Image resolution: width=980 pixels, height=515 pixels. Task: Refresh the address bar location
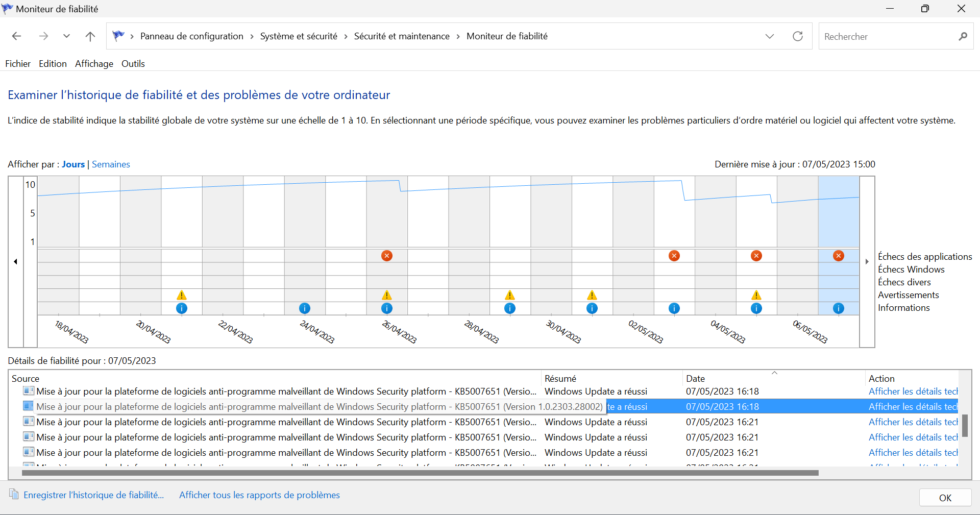tap(798, 36)
